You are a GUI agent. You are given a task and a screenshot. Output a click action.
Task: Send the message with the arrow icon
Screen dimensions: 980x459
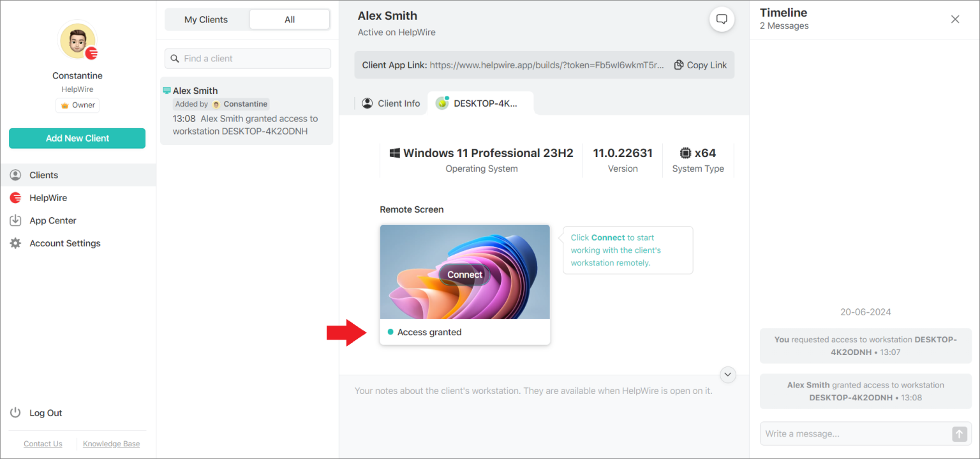(x=960, y=433)
